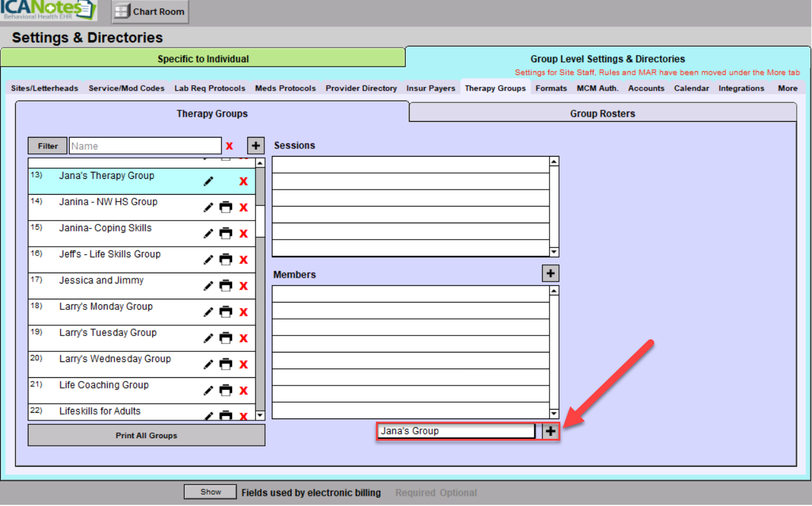Click the Print All Groups button
This screenshot has height=506, width=812.
pos(146,436)
